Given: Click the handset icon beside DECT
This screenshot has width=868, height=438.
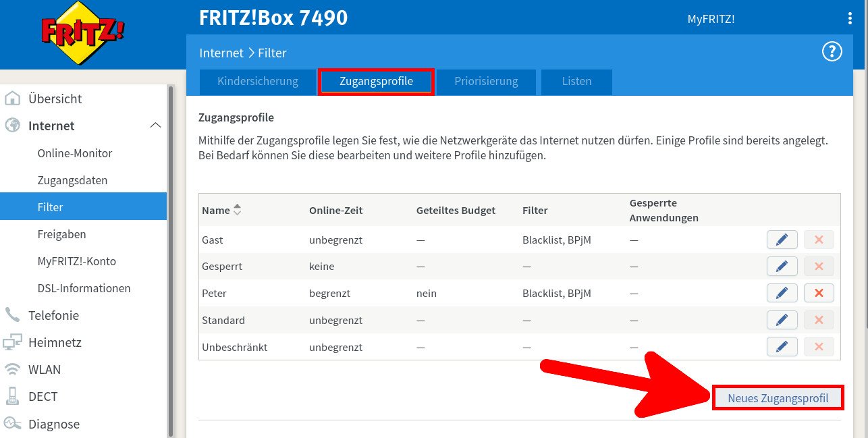Looking at the screenshot, I should pyautogui.click(x=12, y=396).
